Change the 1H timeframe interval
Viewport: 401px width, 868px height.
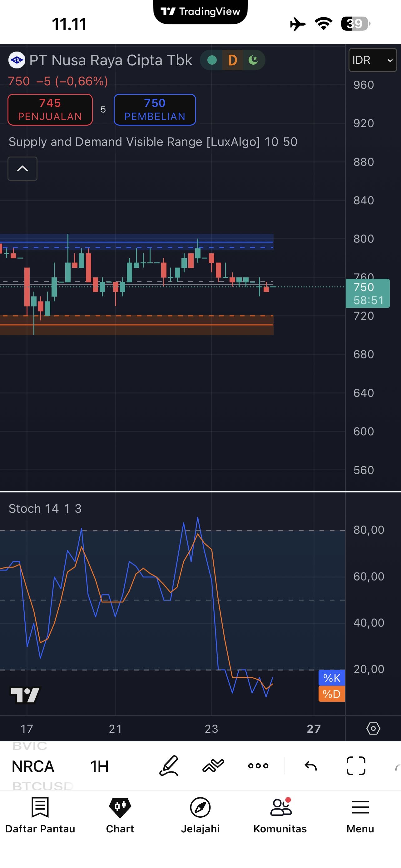pos(99,766)
